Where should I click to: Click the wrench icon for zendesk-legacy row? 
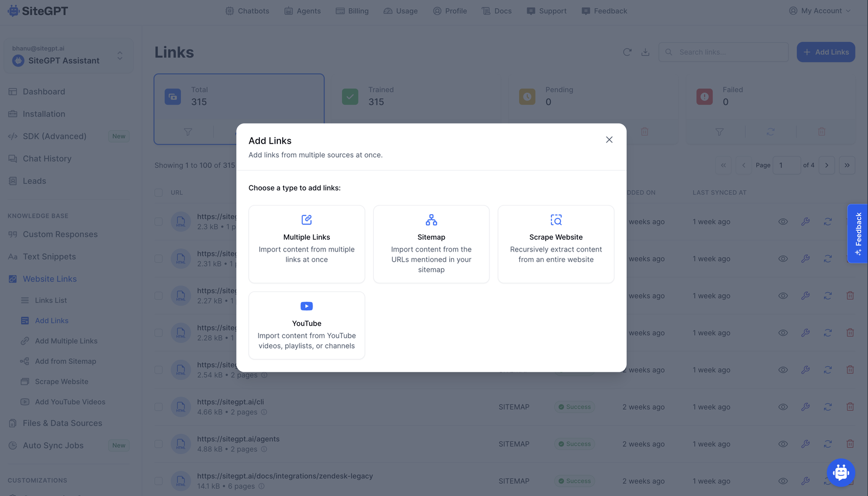pyautogui.click(x=805, y=481)
